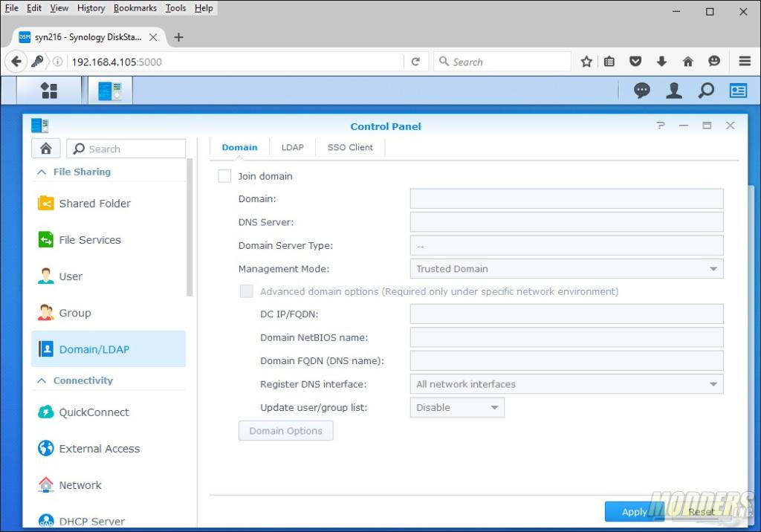Collapse the File Sharing section
Screen dimensions: 761x532
coord(42,172)
